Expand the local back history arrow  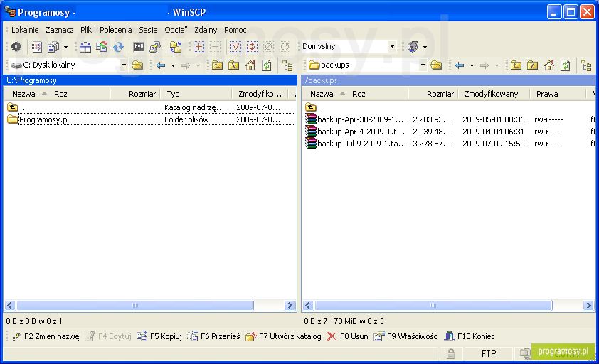173,65
